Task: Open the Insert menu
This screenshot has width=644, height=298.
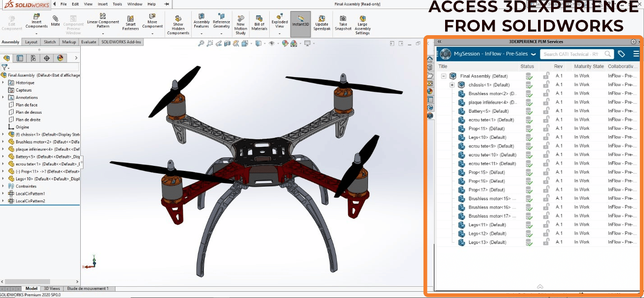Action: (x=102, y=4)
